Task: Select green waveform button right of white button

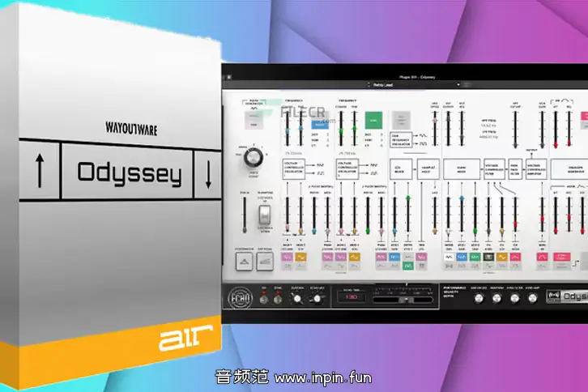Action: coord(475,258)
